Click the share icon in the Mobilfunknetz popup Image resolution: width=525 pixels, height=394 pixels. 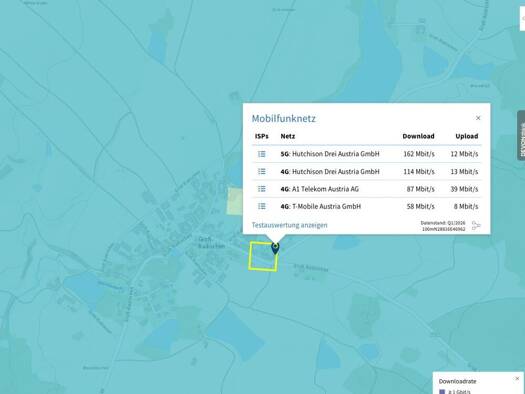tap(476, 226)
